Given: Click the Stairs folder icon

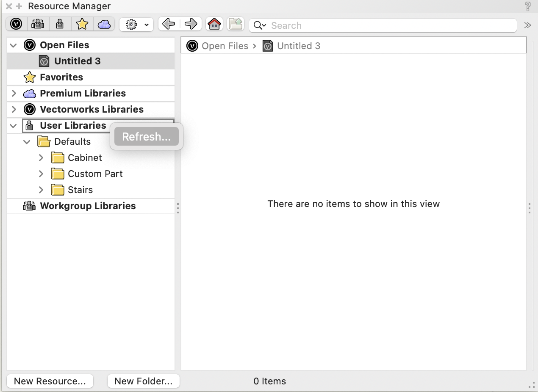Looking at the screenshot, I should click(x=58, y=190).
